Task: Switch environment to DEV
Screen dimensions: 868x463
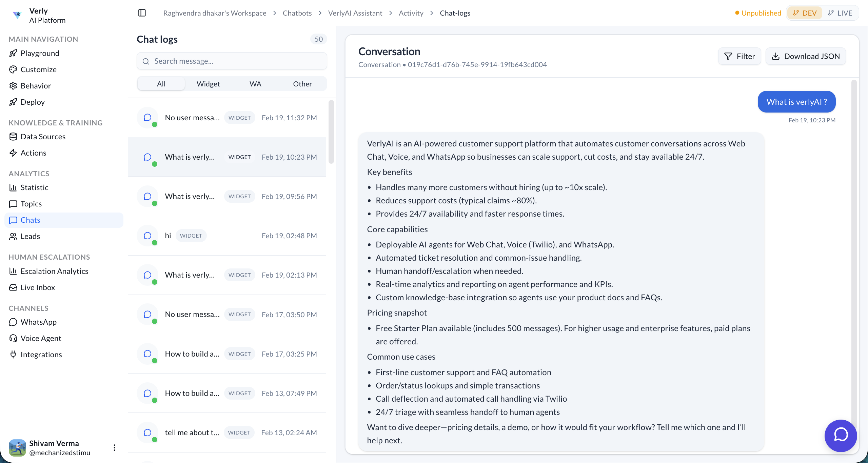Action: 805,13
